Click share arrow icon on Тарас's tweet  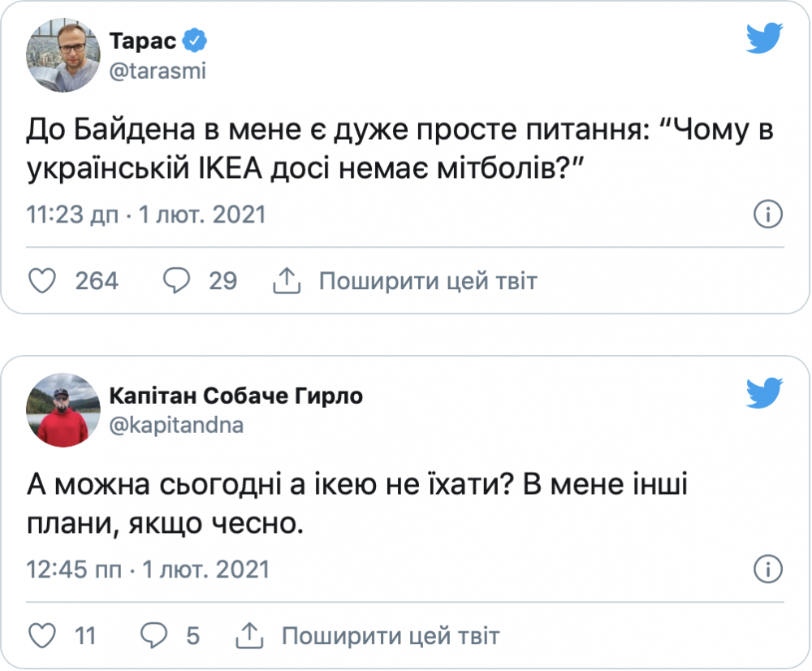(286, 281)
